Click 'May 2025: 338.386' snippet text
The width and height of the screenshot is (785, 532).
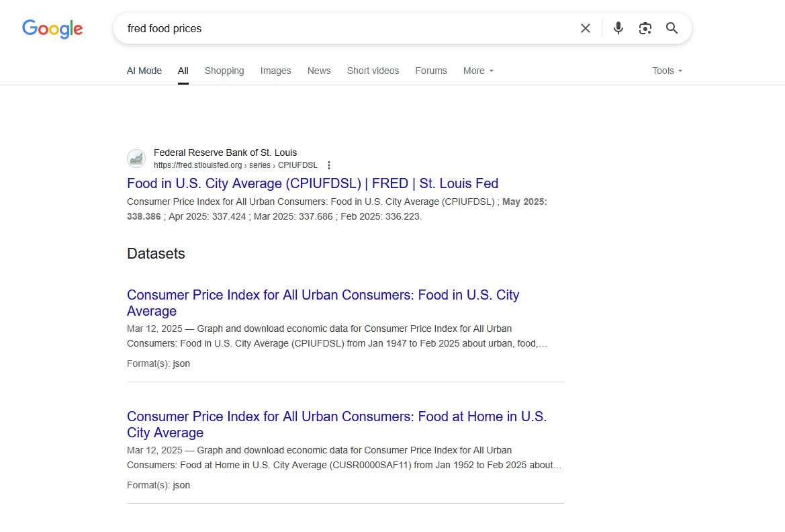click(337, 209)
